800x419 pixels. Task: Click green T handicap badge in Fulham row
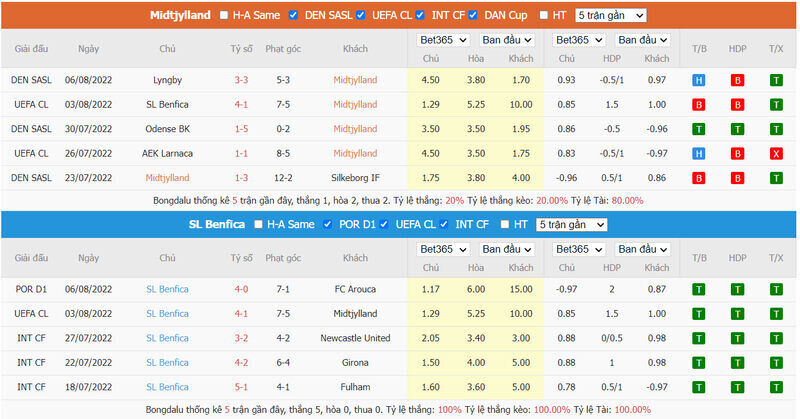(737, 387)
